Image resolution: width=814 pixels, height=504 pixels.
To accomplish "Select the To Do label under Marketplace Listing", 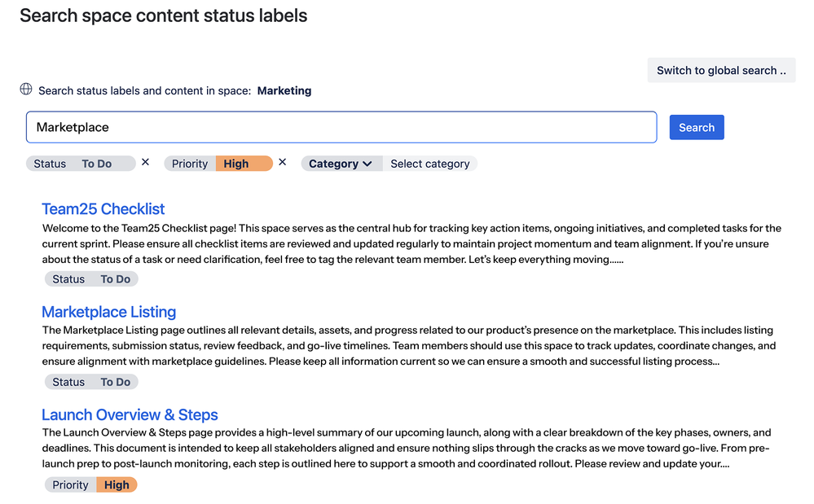I will tap(116, 382).
